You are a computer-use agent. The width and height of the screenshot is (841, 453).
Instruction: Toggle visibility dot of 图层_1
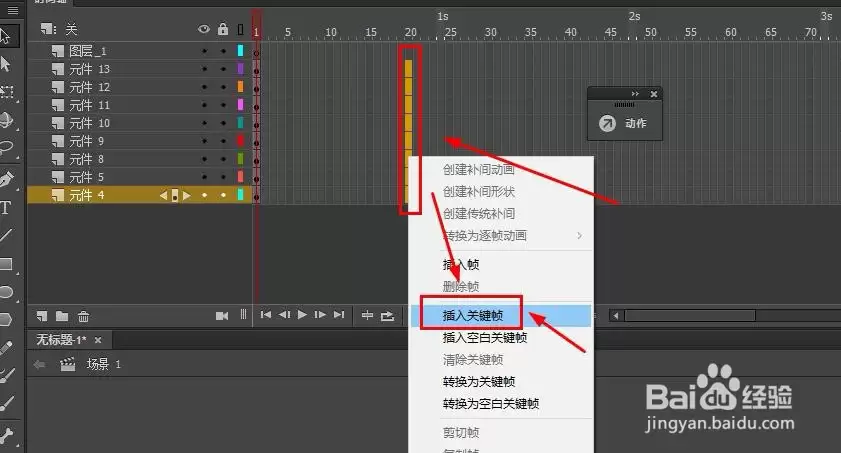click(204, 51)
